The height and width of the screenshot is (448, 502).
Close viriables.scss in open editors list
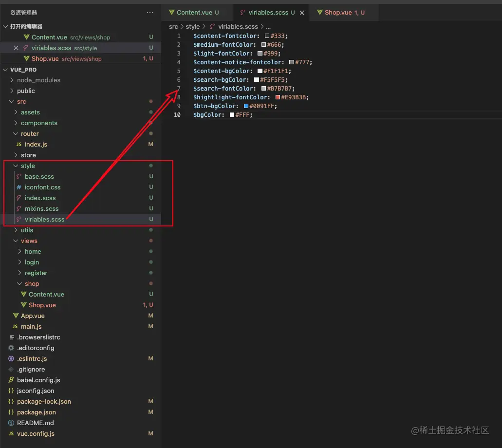tap(16, 48)
